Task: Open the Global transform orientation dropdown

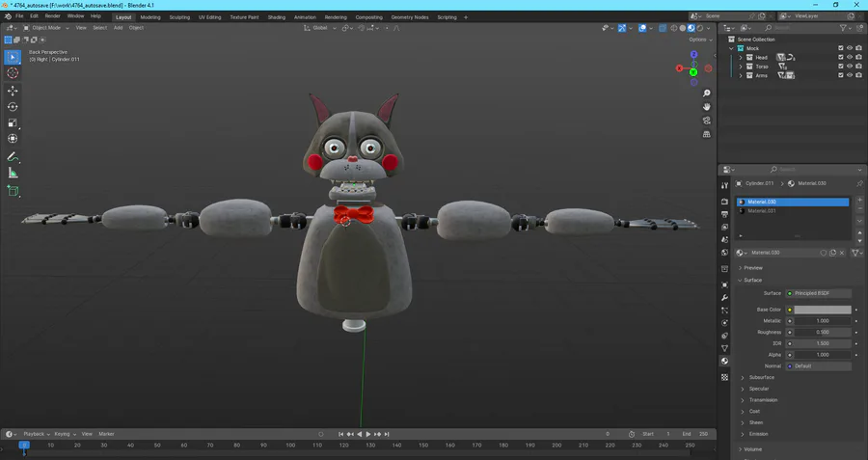Action: point(320,28)
